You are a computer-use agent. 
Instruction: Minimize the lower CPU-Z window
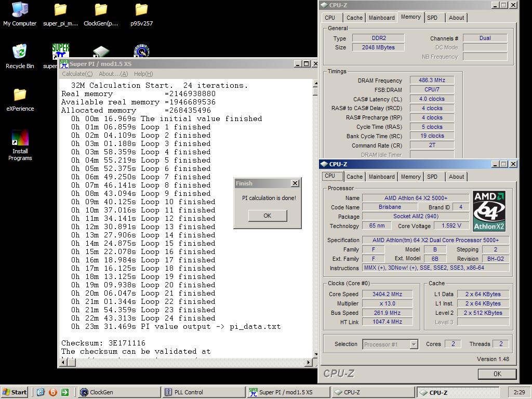[496, 164]
